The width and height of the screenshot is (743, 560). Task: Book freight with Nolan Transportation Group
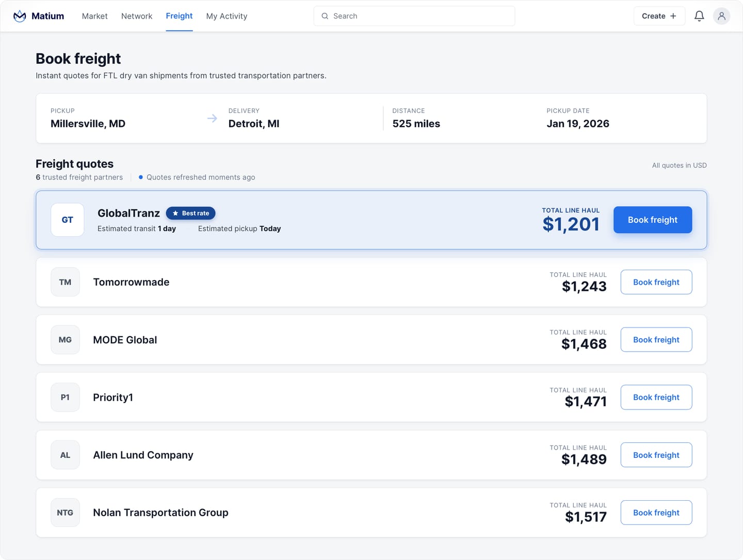coord(656,513)
